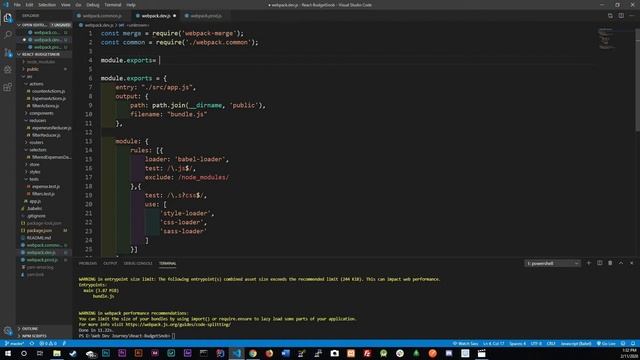Expand the Outline section
Screen dimensions: 640x360
click(44, 329)
